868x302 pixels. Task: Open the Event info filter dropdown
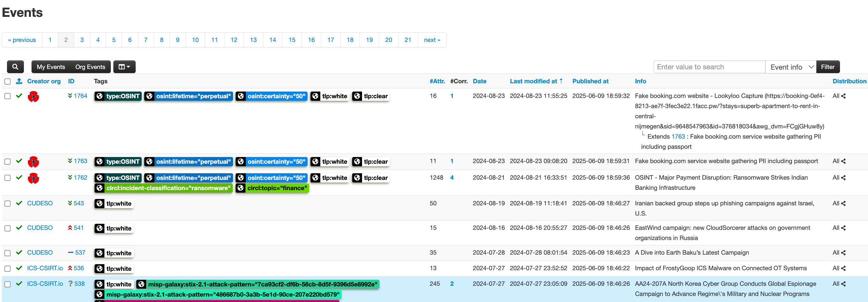coord(791,66)
